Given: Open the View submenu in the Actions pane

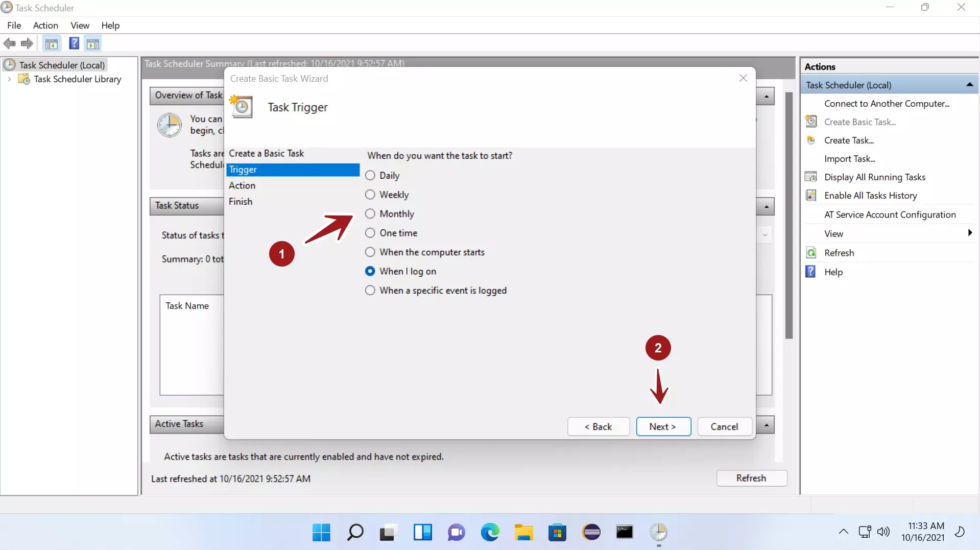Looking at the screenshot, I should coord(833,233).
